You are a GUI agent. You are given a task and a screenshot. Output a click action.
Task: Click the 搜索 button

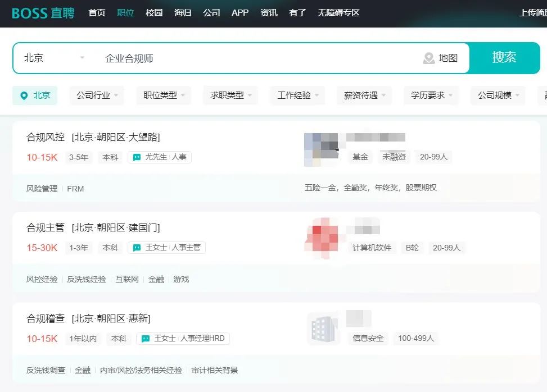(504, 58)
